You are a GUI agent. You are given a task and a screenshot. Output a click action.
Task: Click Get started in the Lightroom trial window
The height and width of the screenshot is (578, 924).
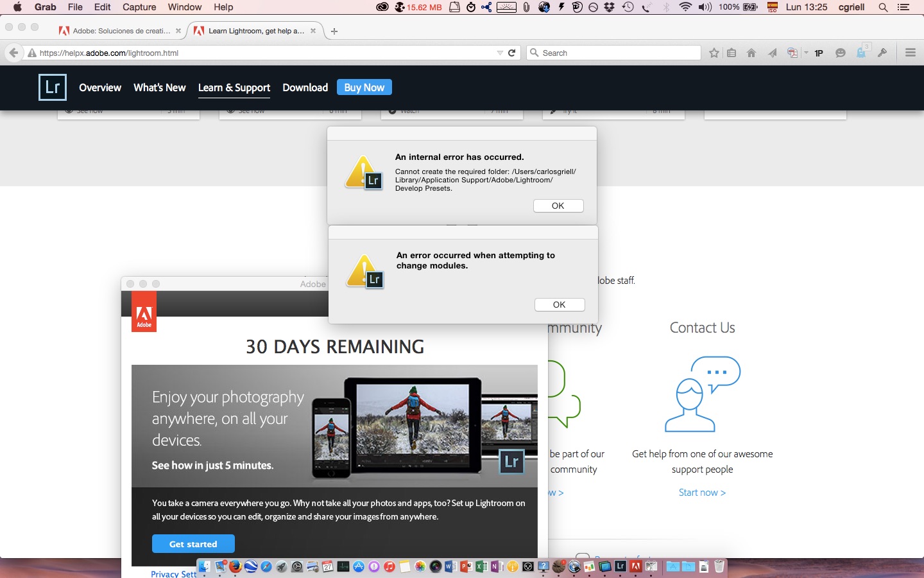pyautogui.click(x=193, y=544)
